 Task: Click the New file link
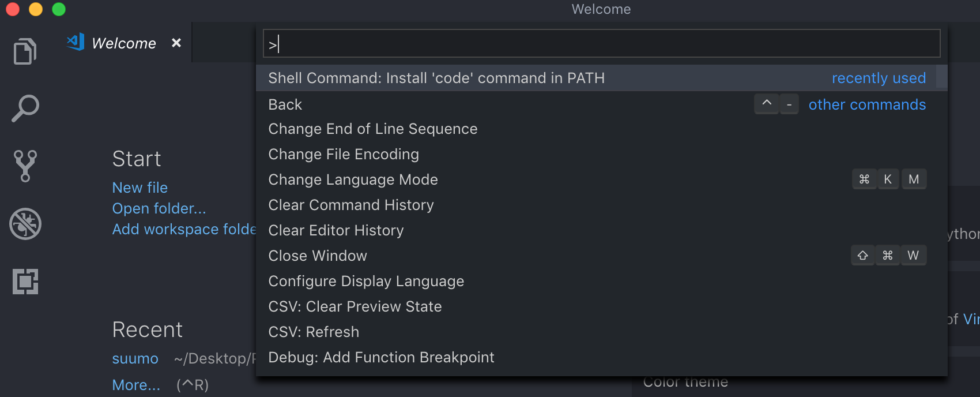[x=140, y=188]
